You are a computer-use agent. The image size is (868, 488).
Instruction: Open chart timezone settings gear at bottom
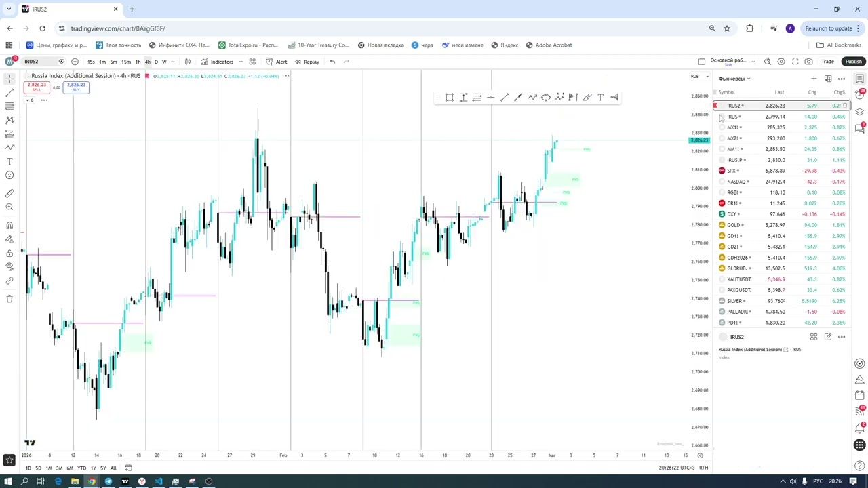coord(700,455)
